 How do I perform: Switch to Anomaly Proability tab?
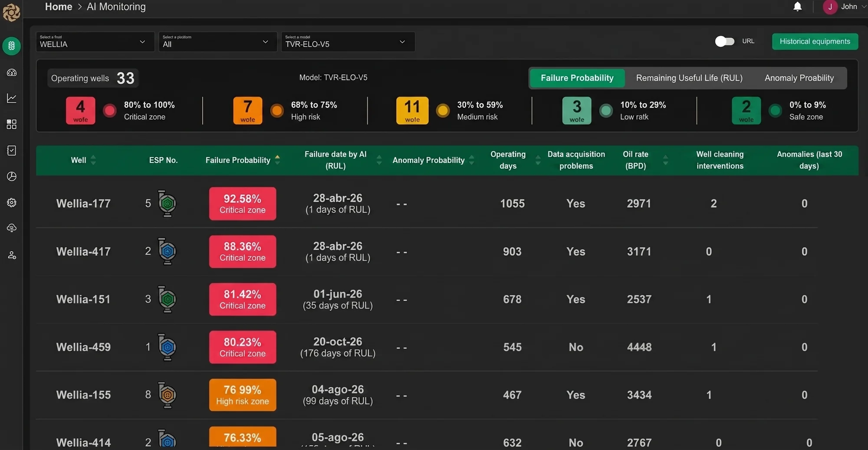click(x=799, y=78)
